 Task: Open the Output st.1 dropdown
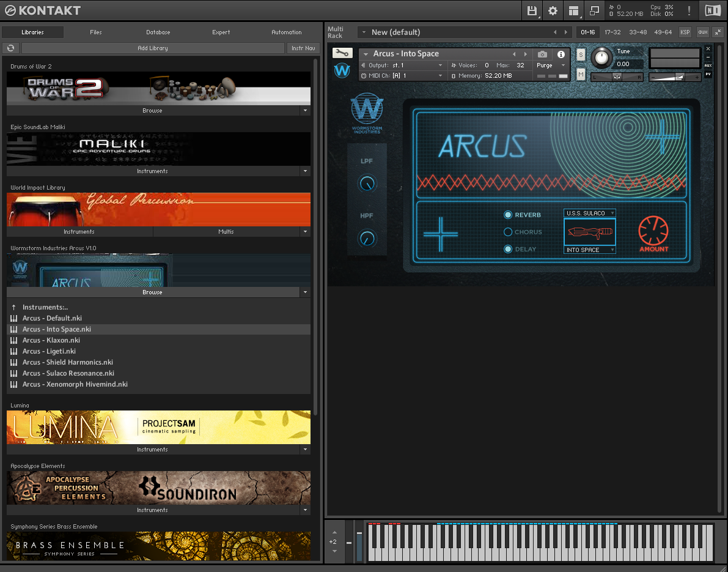pyautogui.click(x=402, y=65)
